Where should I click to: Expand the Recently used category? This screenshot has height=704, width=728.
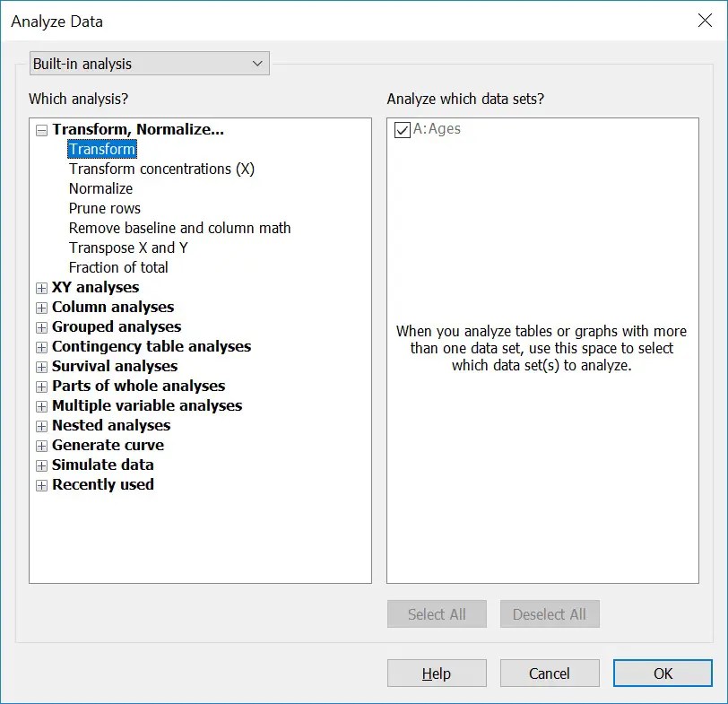[x=41, y=484]
